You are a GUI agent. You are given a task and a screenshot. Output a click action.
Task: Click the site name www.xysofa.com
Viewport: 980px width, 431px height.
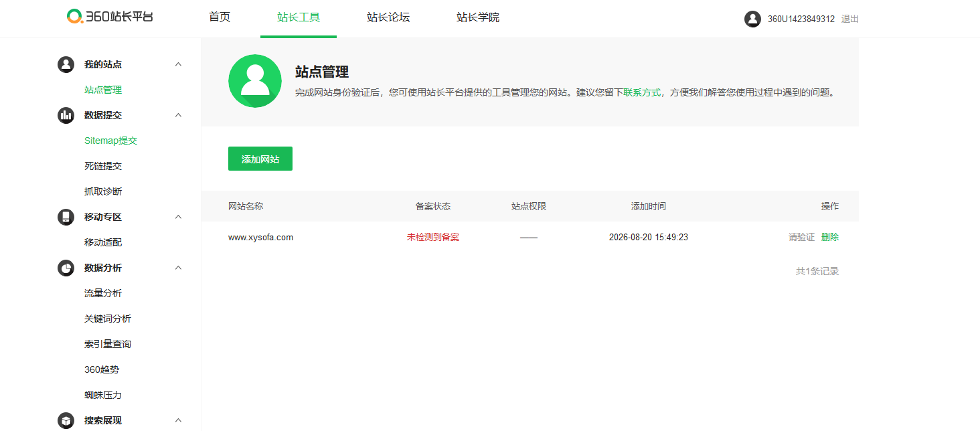tap(260, 237)
